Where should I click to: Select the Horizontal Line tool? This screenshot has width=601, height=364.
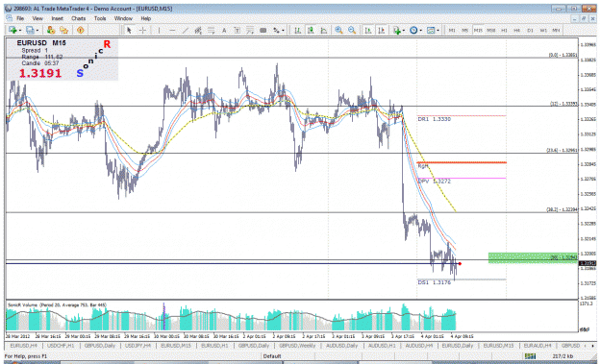click(172, 30)
